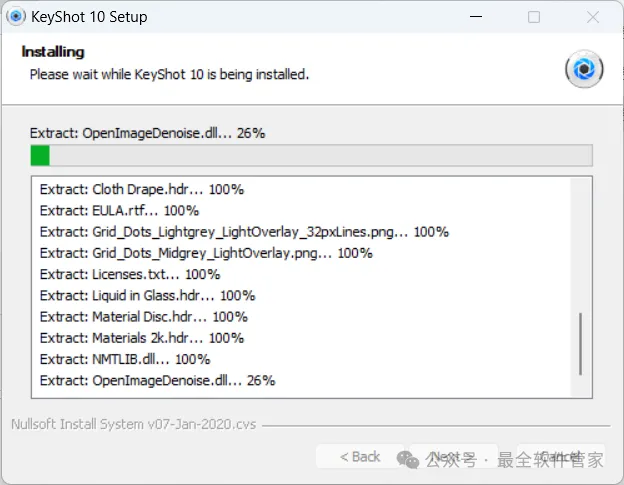This screenshot has height=485, width=624.
Task: Click the KeyShot icon in the title bar
Action: (x=17, y=17)
